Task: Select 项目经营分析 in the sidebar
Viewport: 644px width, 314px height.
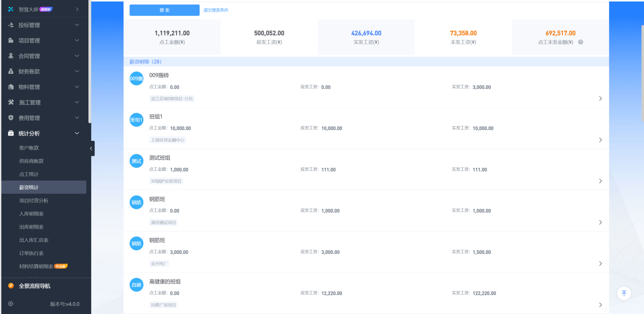Action: tap(34, 201)
